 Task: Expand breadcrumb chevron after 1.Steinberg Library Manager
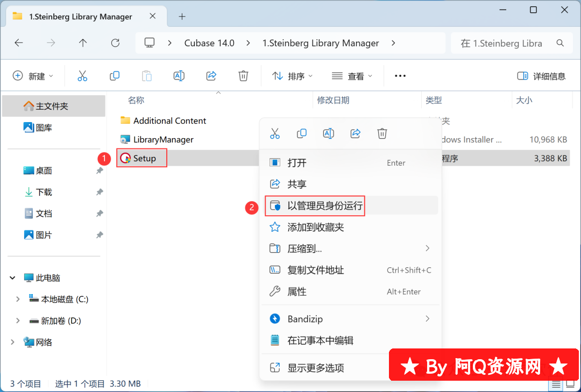393,43
